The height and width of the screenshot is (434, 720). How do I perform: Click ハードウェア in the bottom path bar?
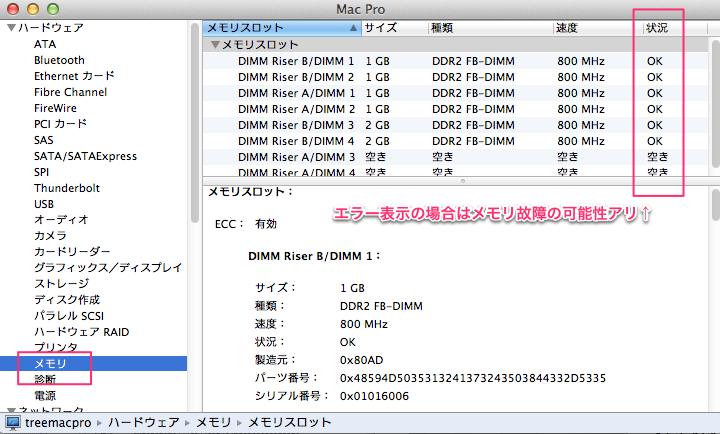tap(144, 423)
